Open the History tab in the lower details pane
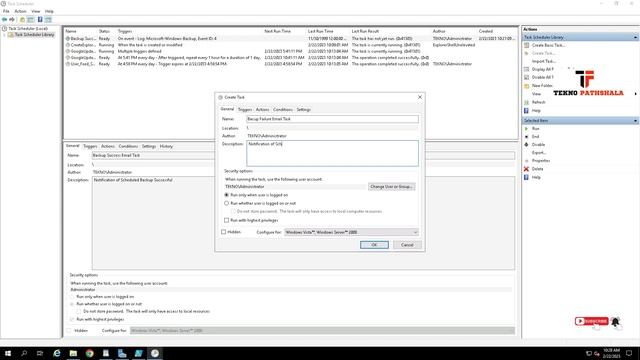Viewport: 640px width, 360px height. point(166,146)
